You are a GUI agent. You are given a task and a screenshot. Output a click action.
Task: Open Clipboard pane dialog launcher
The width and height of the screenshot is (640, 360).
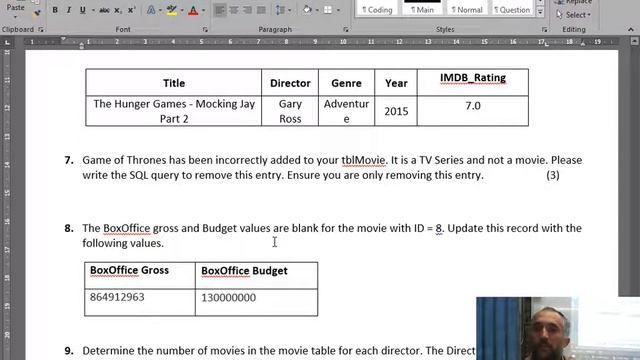pos(41,29)
